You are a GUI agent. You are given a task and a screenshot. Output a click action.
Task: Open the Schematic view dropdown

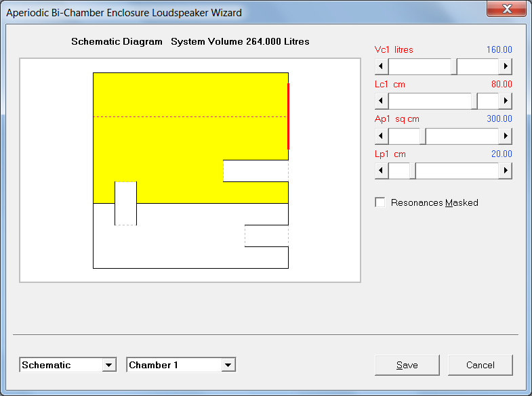pos(109,365)
